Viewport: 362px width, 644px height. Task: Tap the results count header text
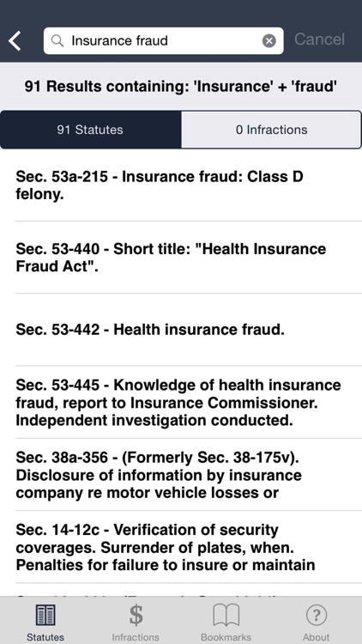coord(181,86)
